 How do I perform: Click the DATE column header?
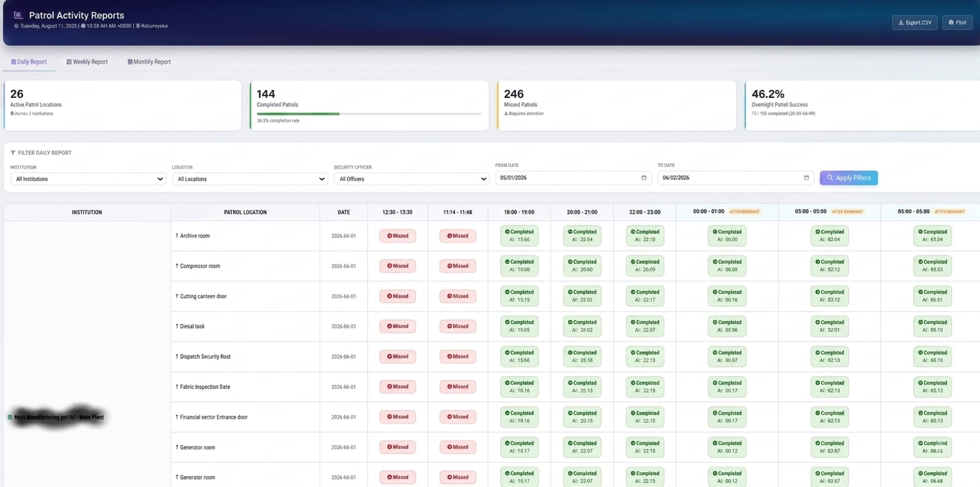pyautogui.click(x=344, y=212)
